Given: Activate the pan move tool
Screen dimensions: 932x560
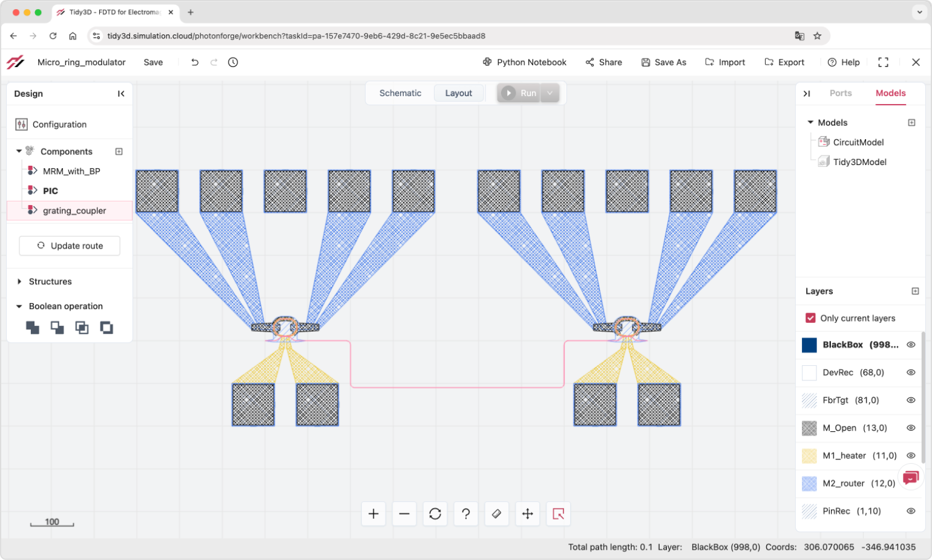Looking at the screenshot, I should (x=528, y=514).
